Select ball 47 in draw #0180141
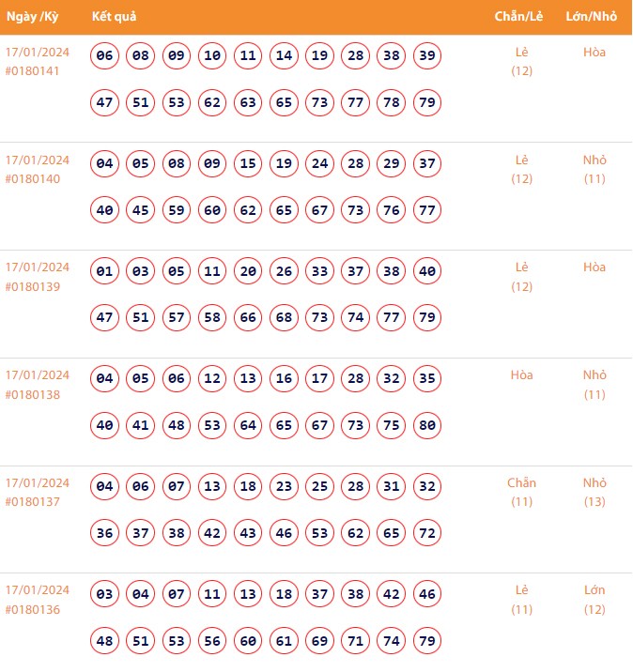 [105, 102]
